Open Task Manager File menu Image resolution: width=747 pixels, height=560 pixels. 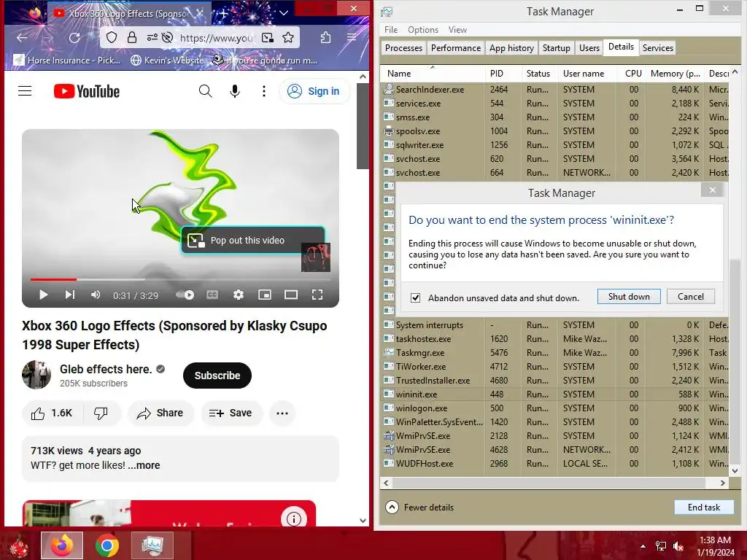coord(391,29)
